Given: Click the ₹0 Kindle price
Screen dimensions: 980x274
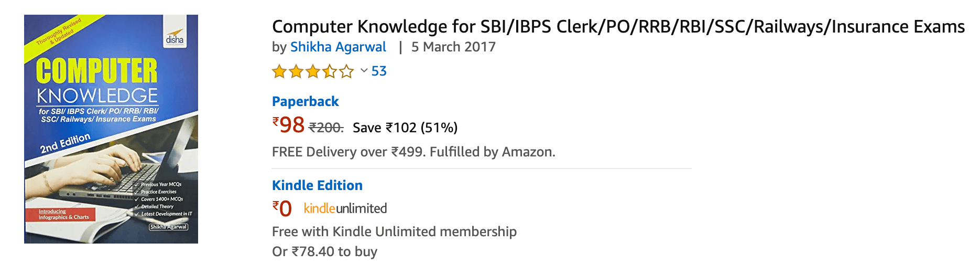Looking at the screenshot, I should click(x=282, y=208).
